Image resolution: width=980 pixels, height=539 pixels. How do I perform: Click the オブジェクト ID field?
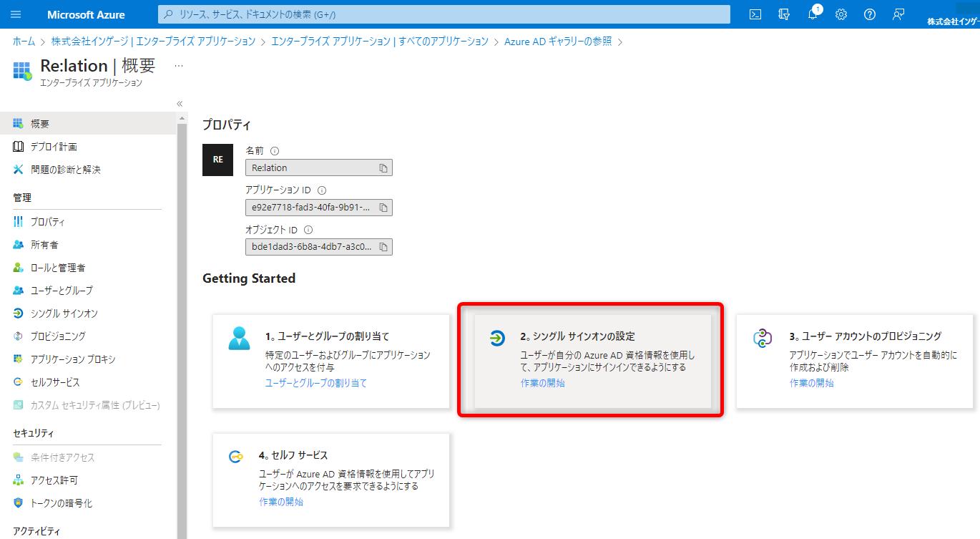click(318, 247)
